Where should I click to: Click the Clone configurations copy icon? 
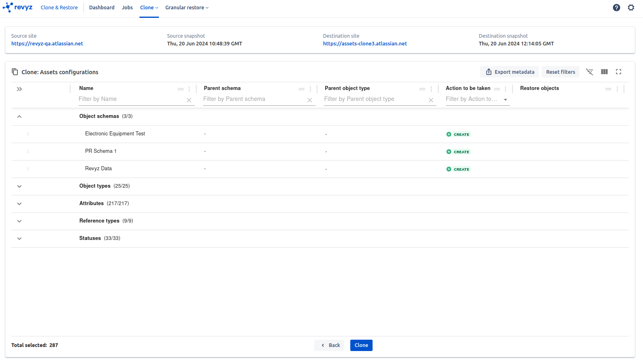15,72
